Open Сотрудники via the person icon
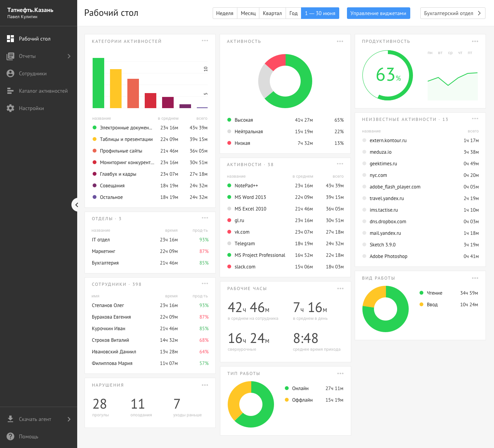 coord(10,73)
